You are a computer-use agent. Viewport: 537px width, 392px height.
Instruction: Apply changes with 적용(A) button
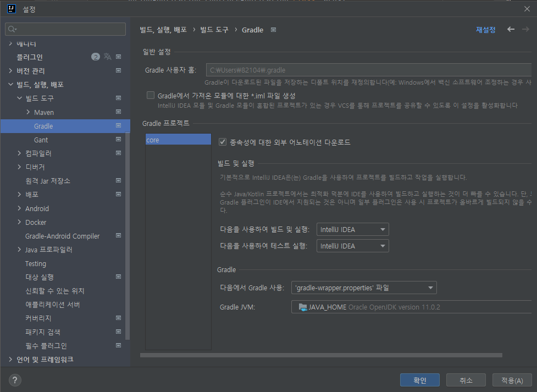[x=512, y=380]
